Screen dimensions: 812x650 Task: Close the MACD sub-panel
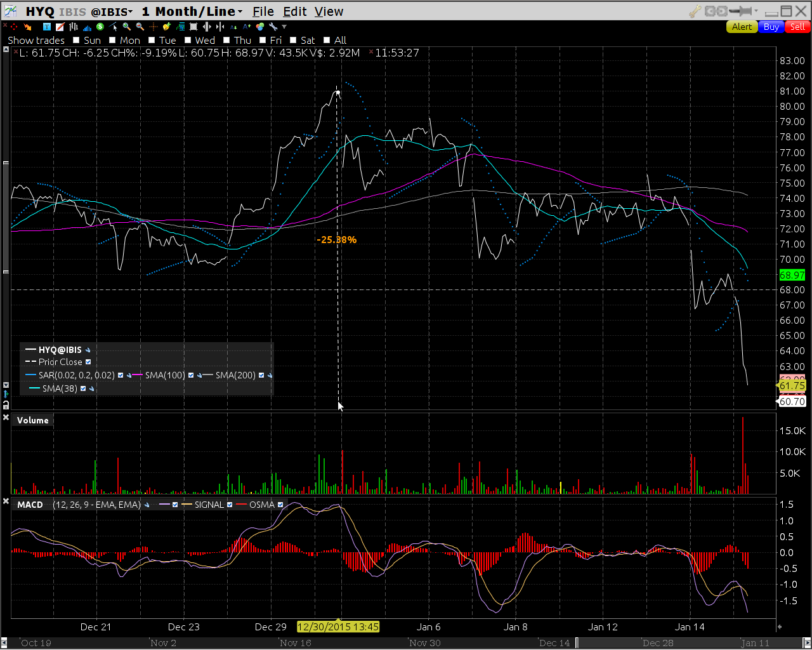tap(6, 502)
